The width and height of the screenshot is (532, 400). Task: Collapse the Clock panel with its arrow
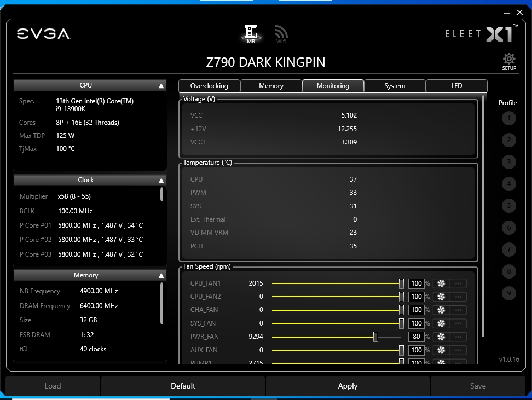161,181
